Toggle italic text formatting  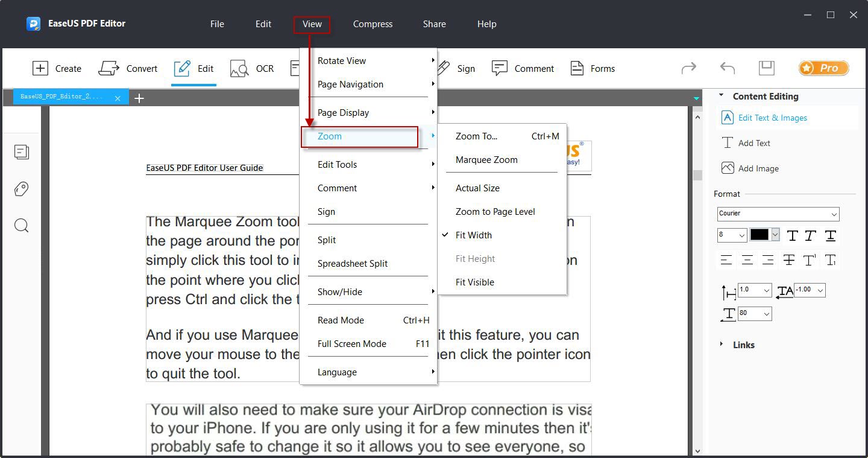coord(810,235)
